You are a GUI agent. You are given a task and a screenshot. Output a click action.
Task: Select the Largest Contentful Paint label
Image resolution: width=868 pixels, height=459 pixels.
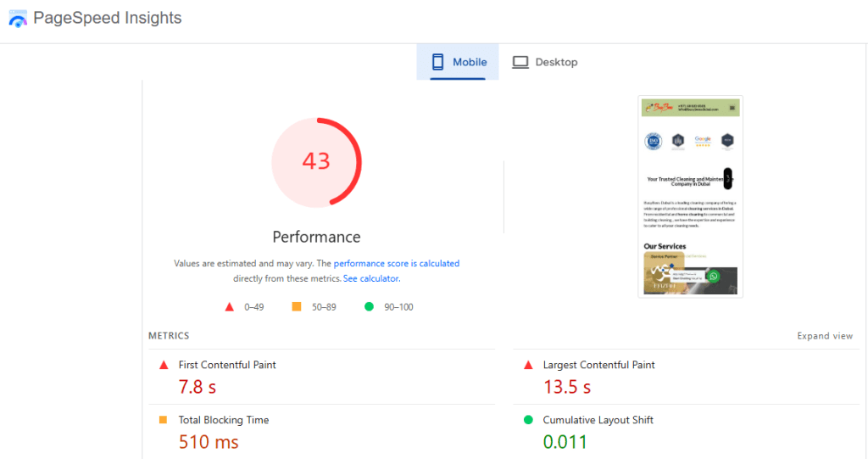tap(599, 365)
